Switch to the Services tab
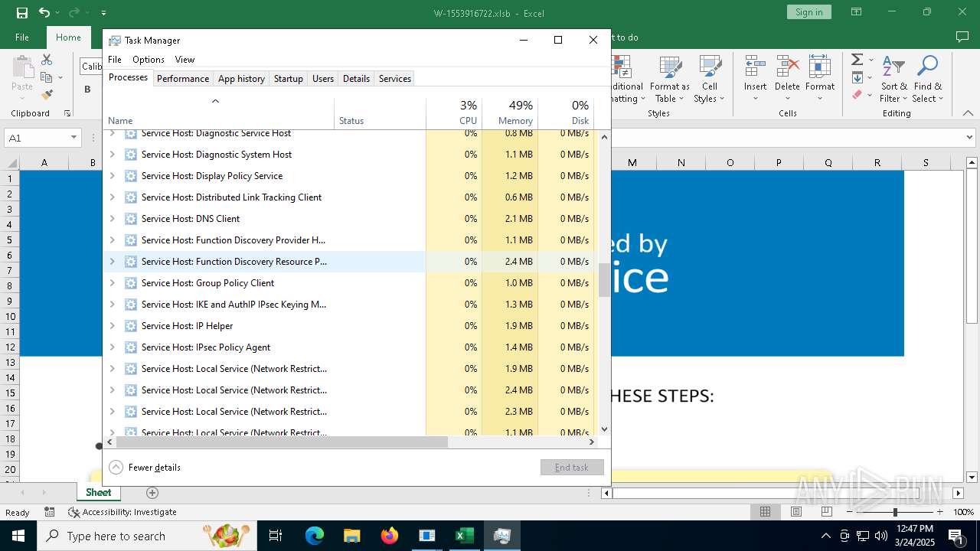The image size is (980, 551). 395,79
